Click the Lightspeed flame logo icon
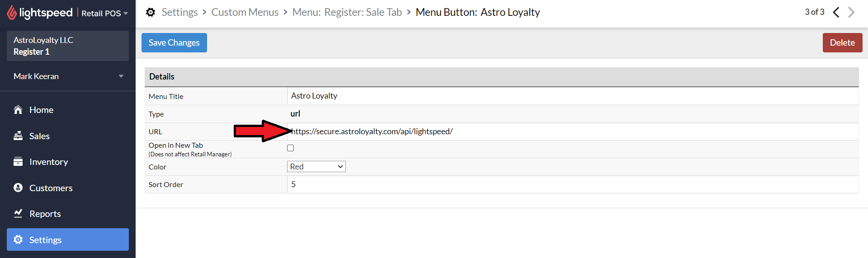 [12, 13]
